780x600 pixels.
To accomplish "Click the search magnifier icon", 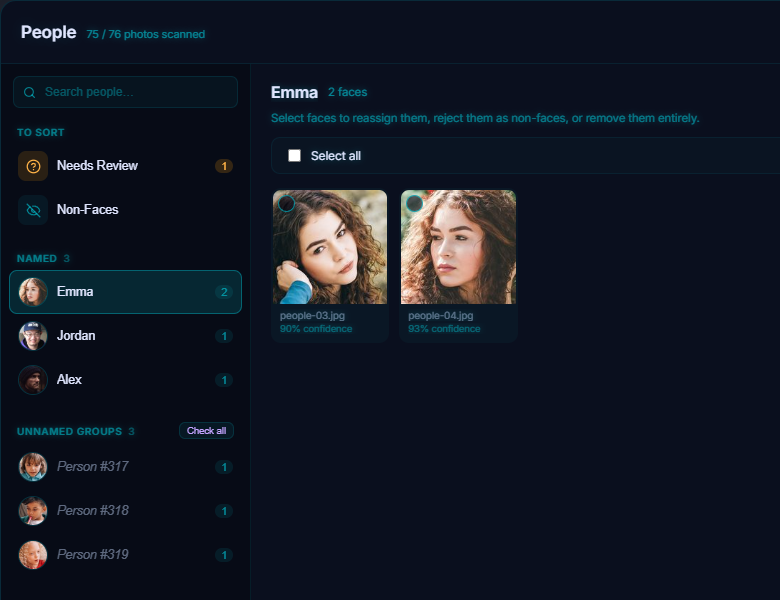I will point(29,93).
